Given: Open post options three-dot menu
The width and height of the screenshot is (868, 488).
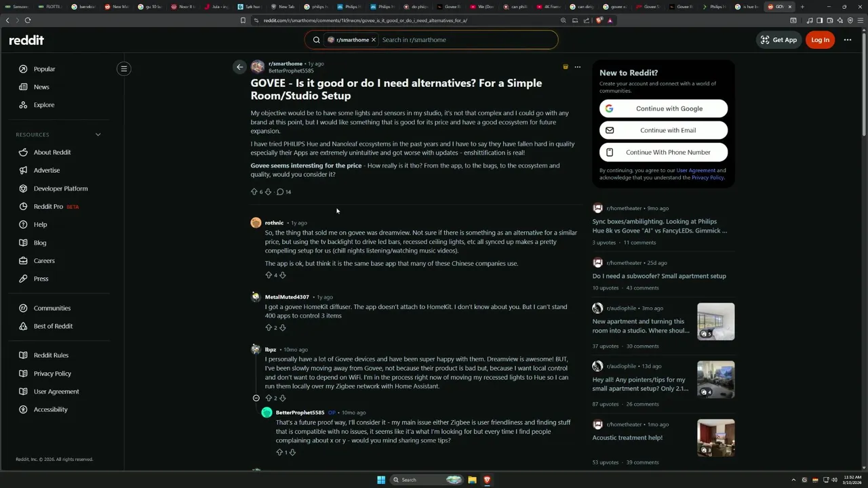Looking at the screenshot, I should point(578,66).
